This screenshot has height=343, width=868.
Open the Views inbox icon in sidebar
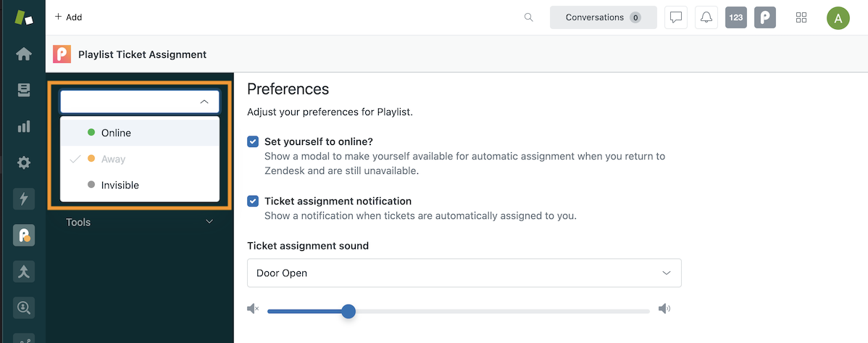pyautogui.click(x=23, y=91)
